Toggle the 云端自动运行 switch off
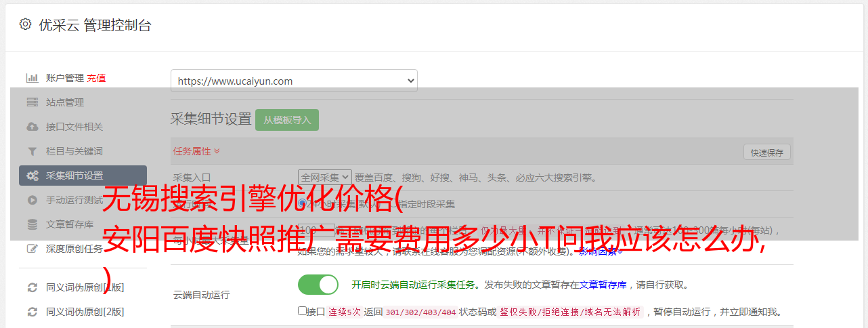 [x=318, y=285]
